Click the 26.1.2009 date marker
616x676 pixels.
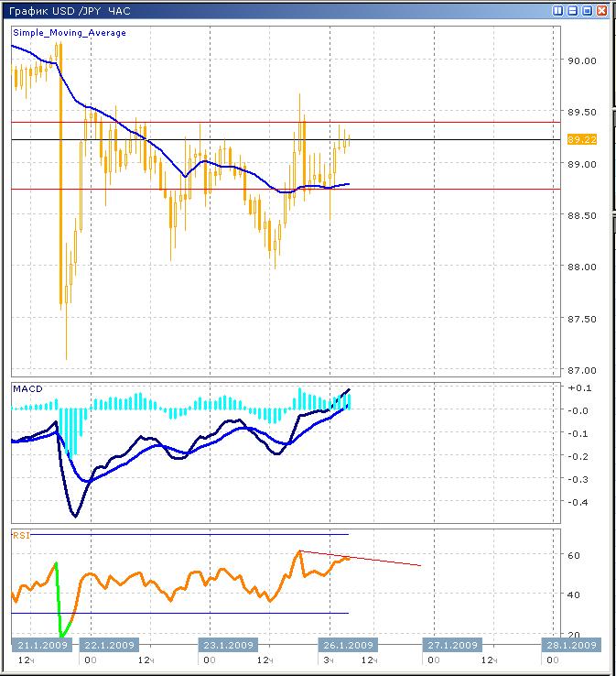coord(347,645)
